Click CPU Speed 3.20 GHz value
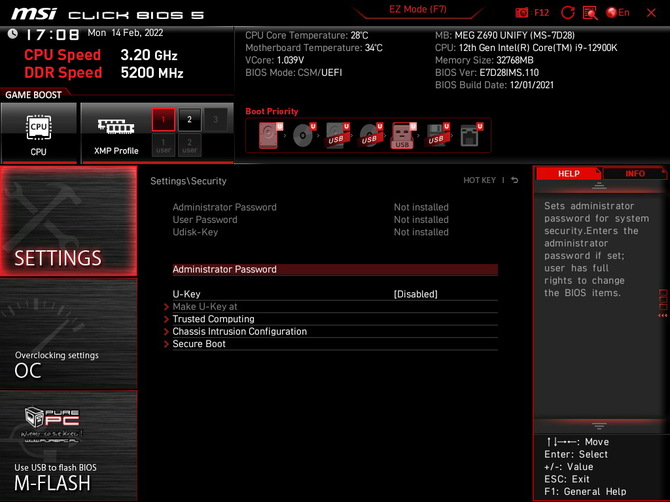670x502 pixels. click(x=149, y=55)
